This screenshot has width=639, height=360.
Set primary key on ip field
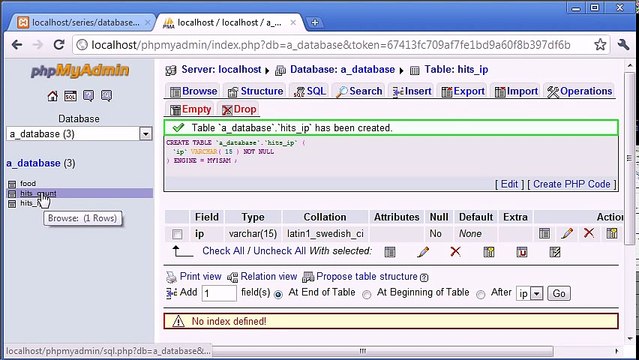[612, 234]
